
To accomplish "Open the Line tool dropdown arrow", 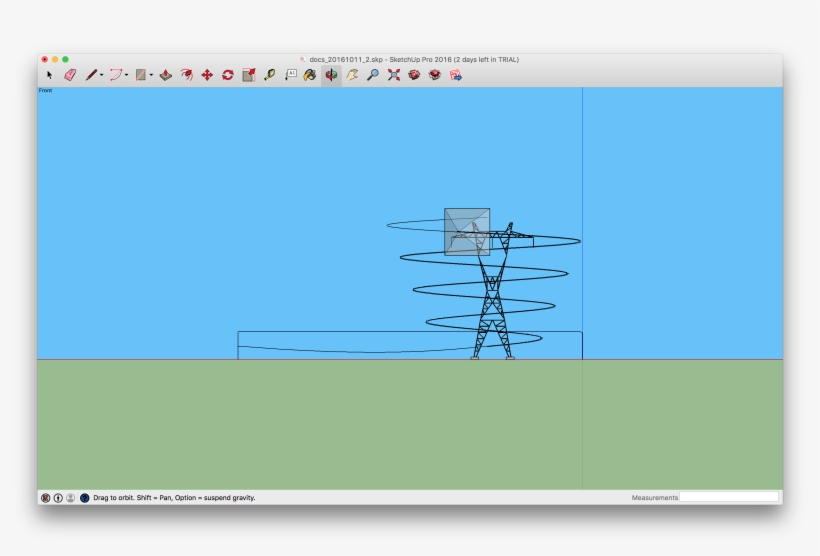I will click(x=102, y=76).
